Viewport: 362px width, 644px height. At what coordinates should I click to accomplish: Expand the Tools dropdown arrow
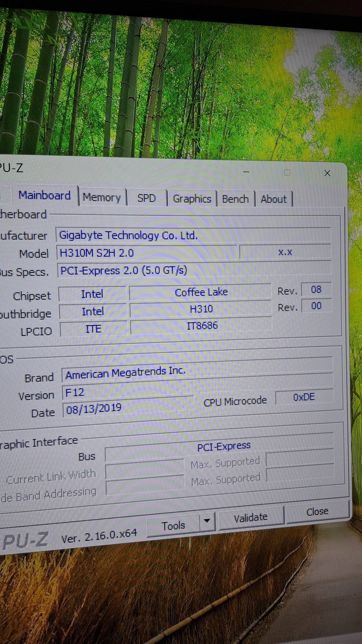click(207, 521)
